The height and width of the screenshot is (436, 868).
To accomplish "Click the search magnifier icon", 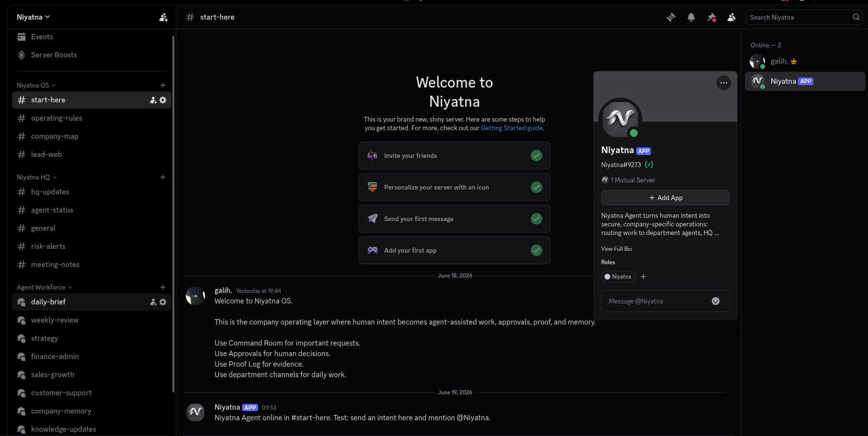I will click(x=856, y=17).
